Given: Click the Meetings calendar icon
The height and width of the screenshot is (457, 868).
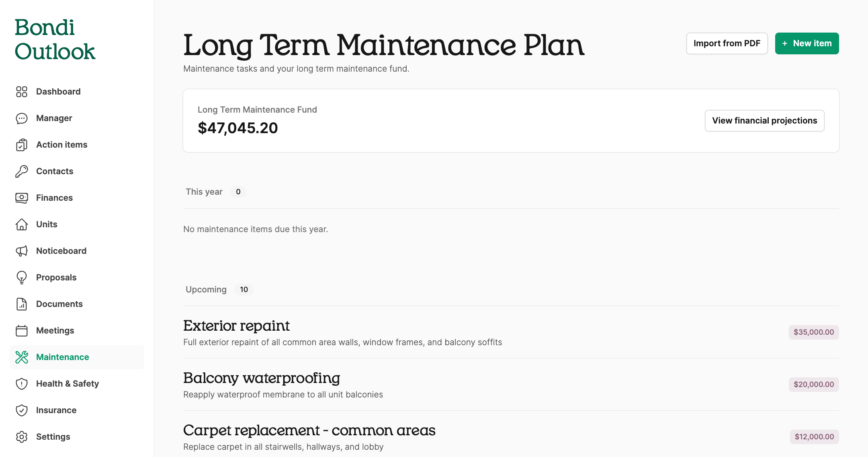Looking at the screenshot, I should pos(22,331).
